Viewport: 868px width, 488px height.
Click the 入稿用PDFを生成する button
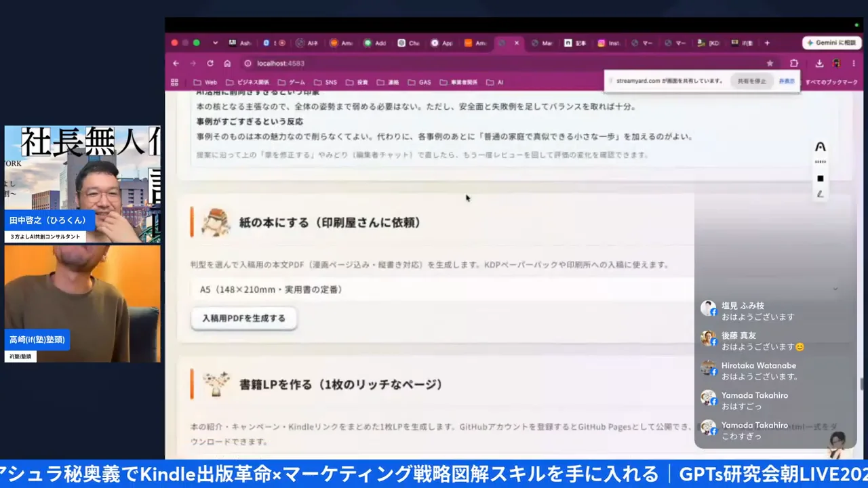(x=244, y=318)
